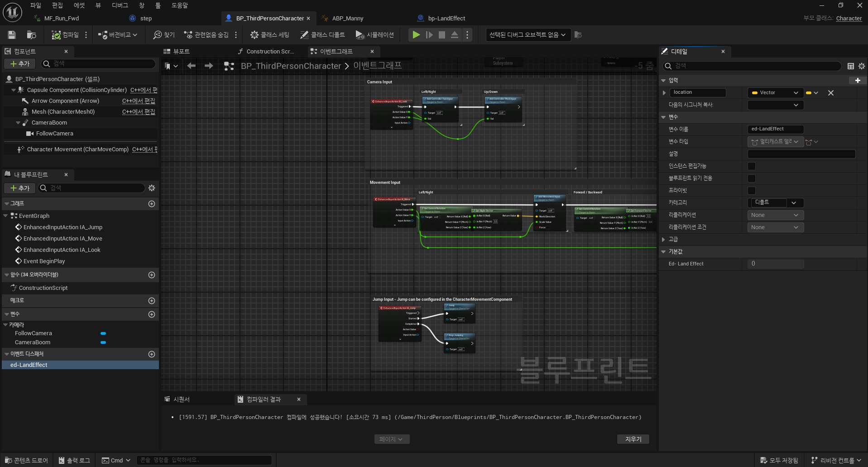Screen dimensions: 868x467
Task: Add a new event dispatcher with plus icon
Action: 152,354
